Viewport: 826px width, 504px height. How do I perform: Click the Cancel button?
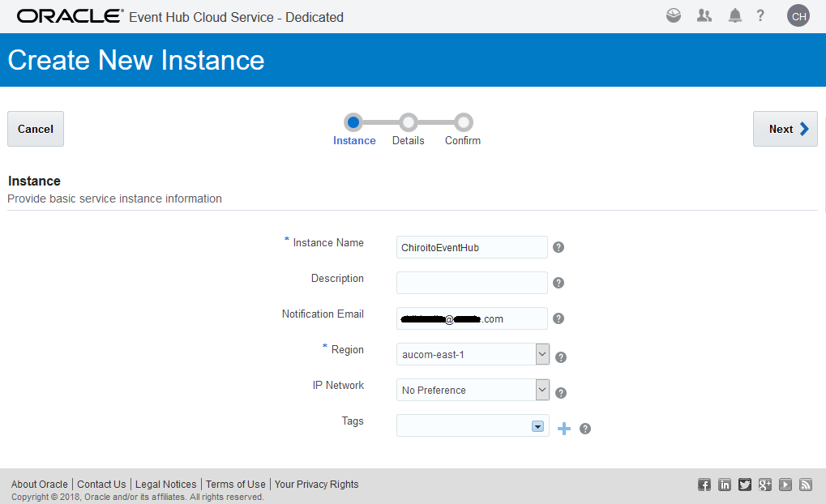36,129
